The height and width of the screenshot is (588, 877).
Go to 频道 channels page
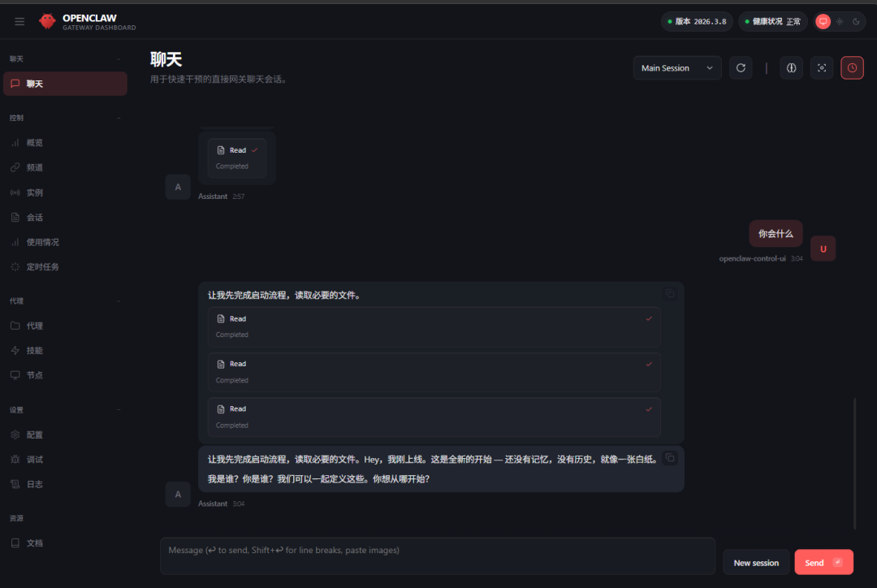65,167
